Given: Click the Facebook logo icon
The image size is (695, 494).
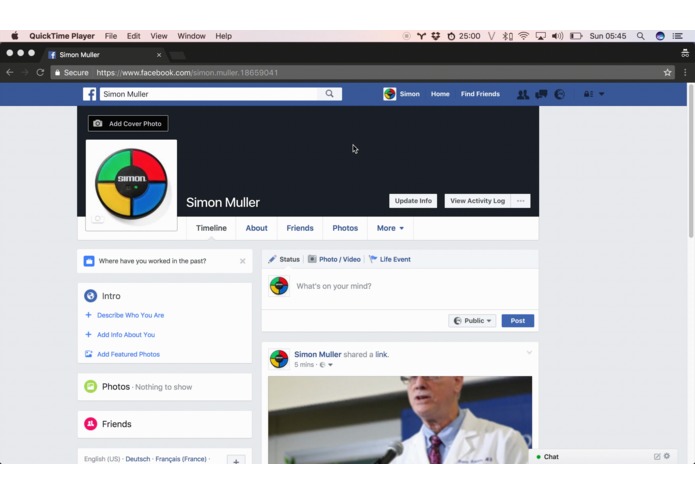Looking at the screenshot, I should coord(90,94).
